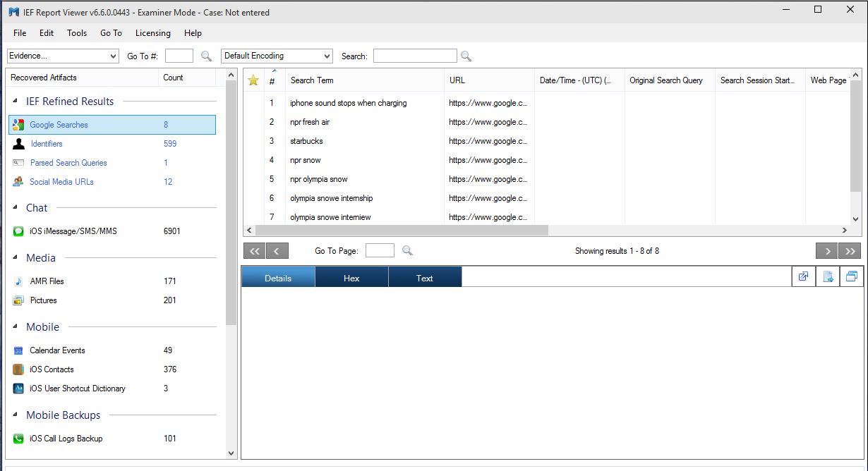This screenshot has width=868, height=471.
Task: Click the iOS Call Logs Backup phone icon
Action: (x=18, y=439)
